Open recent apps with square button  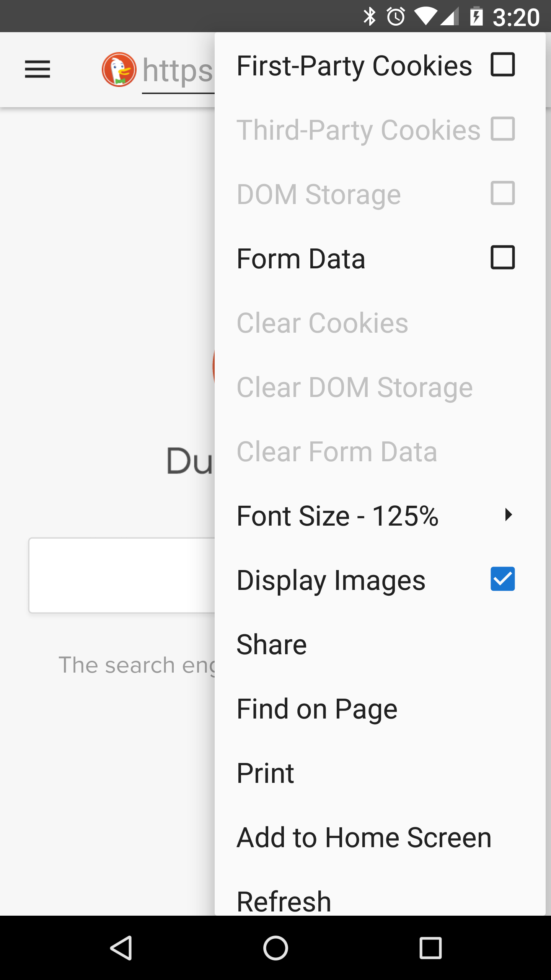[x=430, y=948]
